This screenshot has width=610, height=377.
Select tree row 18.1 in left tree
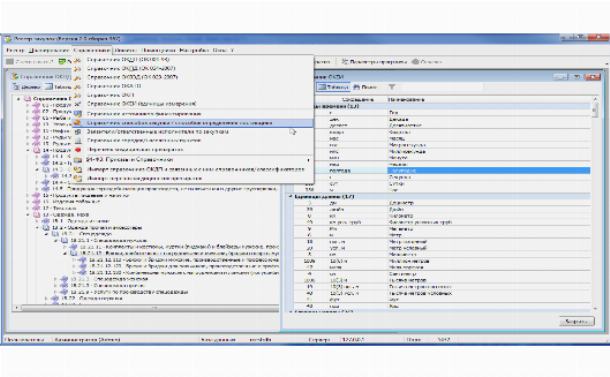pos(81,221)
